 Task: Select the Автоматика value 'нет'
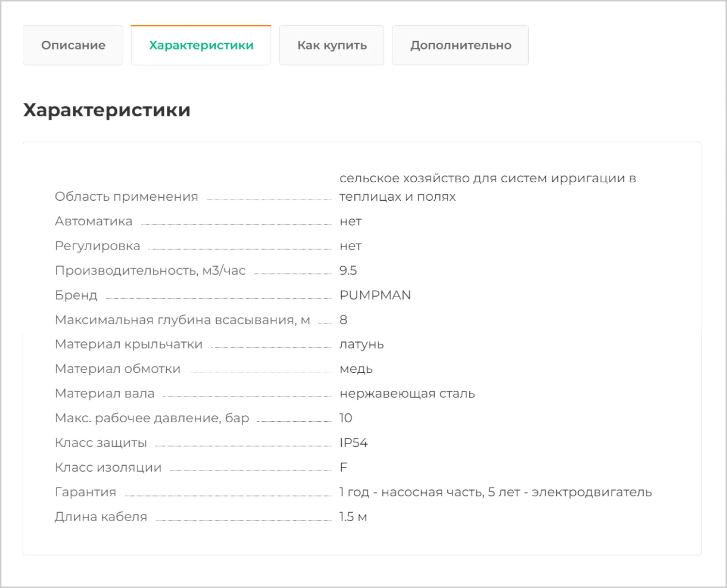coord(350,222)
